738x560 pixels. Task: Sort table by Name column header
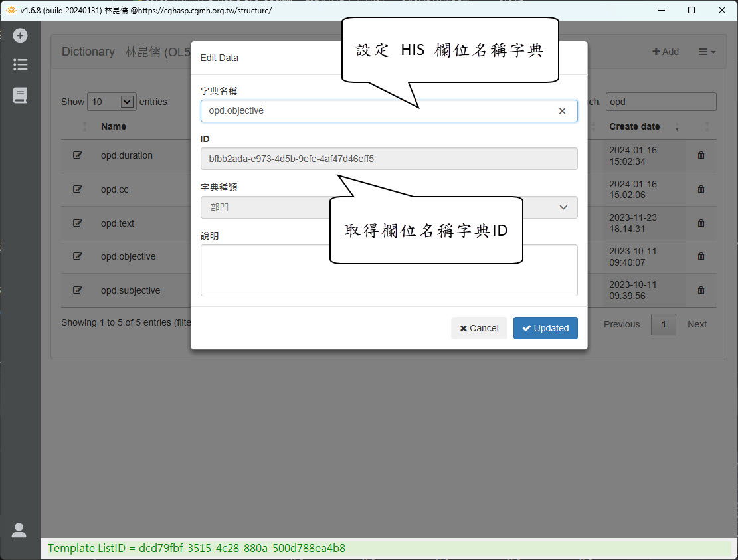(x=114, y=126)
